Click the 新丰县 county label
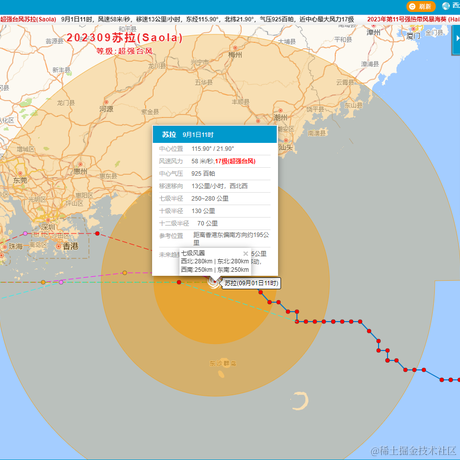Screen dimensions: 460x460 pos(61,70)
